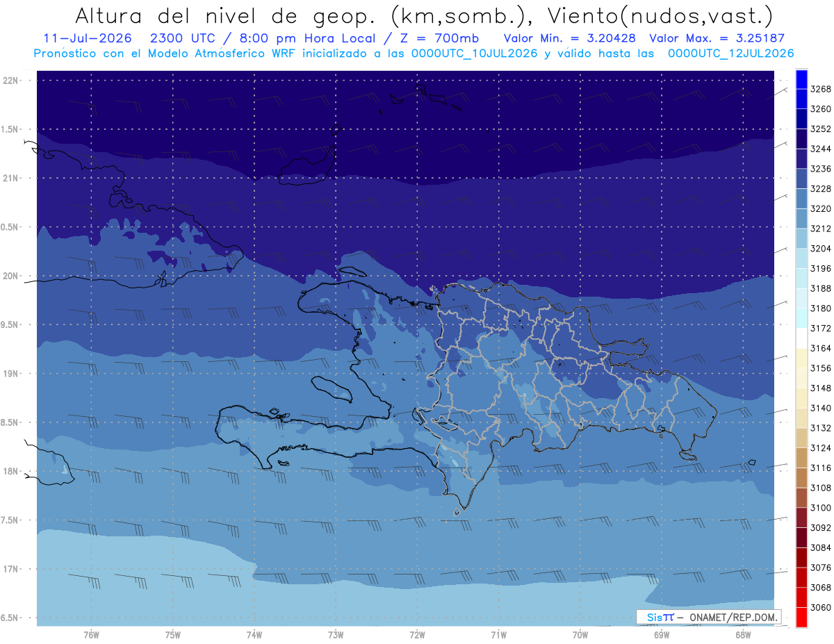
Task: Click the initialization time "0000UTC_10JUL2026"
Action: coord(475,53)
